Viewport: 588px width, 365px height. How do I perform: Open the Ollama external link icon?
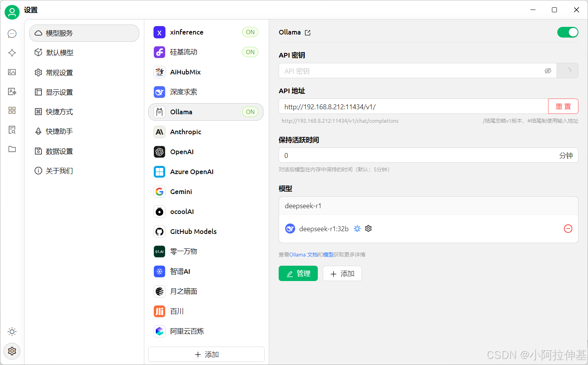pos(307,33)
